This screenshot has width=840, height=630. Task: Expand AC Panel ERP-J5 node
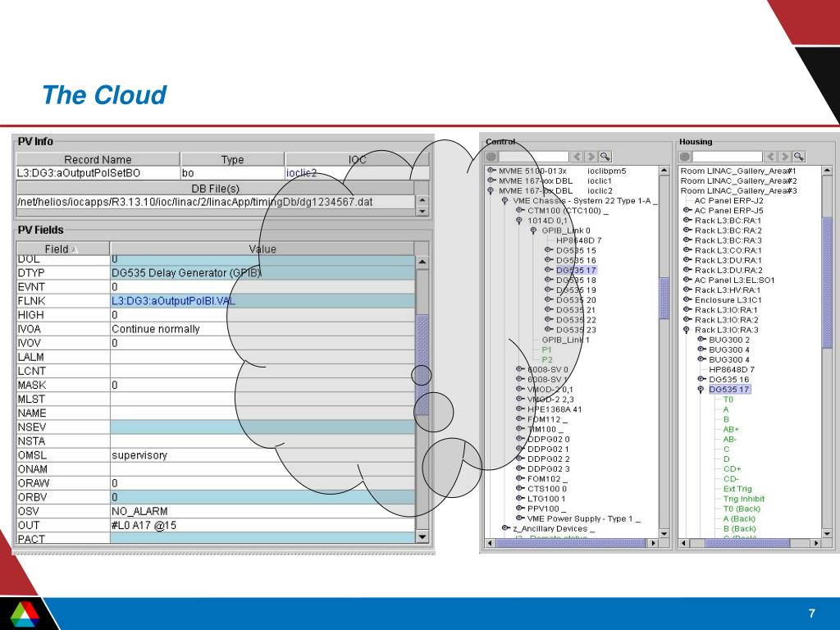(x=687, y=211)
